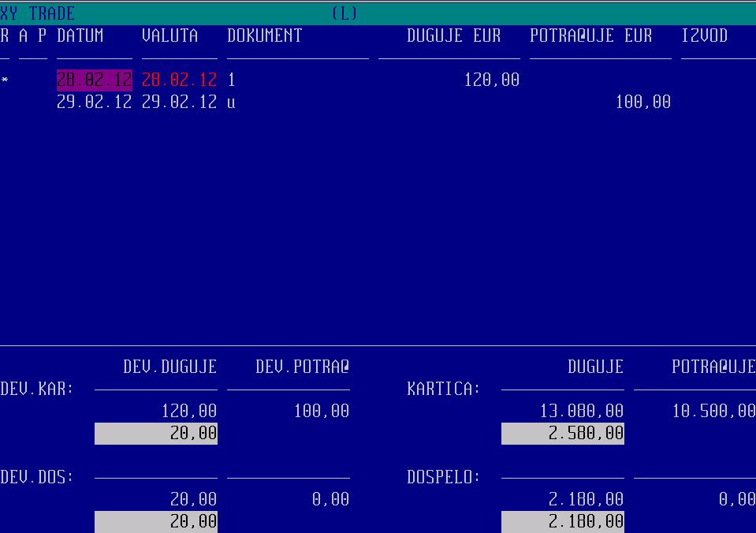Click the DOSPELO: label
This screenshot has width=756, height=533.
[443, 478]
